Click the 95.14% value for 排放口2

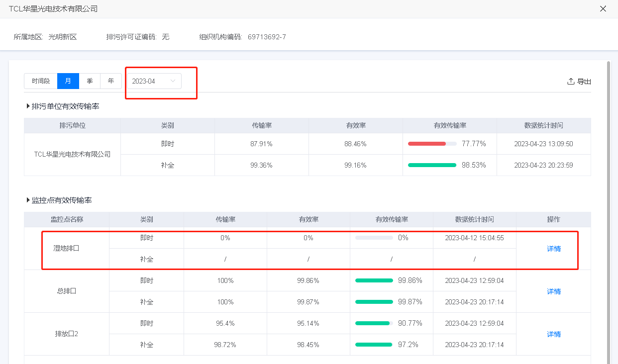tap(309, 323)
